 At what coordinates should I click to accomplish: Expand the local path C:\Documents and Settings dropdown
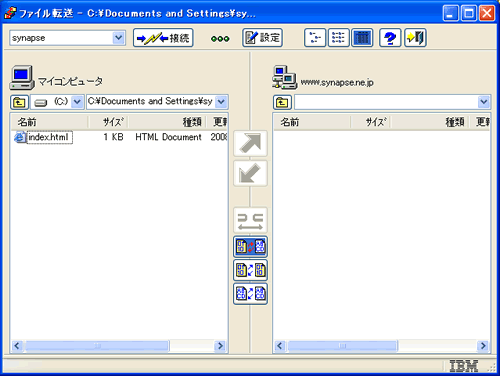[221, 102]
